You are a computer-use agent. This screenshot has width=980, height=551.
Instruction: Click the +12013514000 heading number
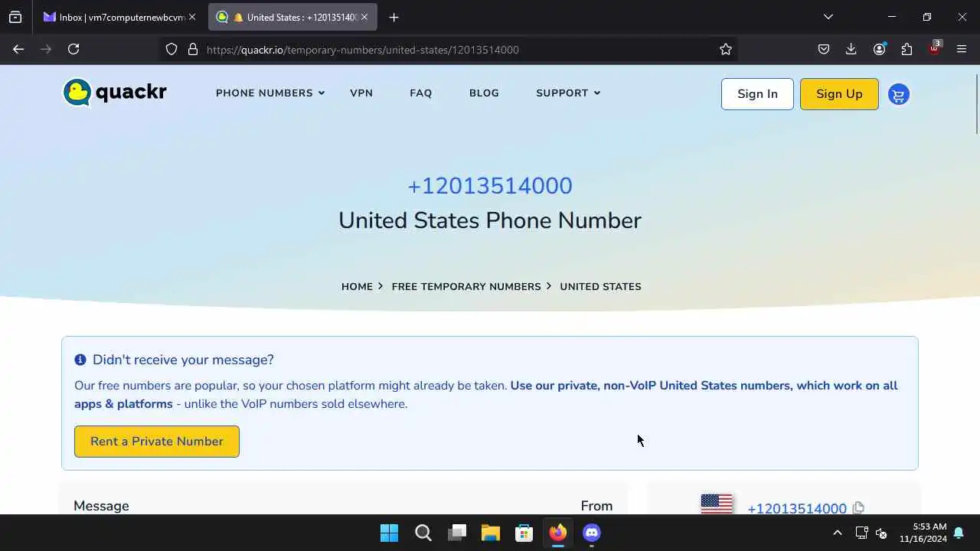tap(490, 186)
